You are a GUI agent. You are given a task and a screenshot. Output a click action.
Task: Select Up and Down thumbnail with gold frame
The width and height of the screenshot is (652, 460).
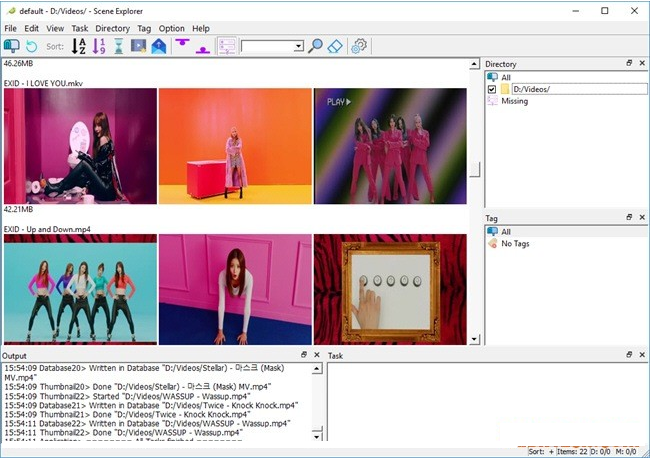pos(390,289)
